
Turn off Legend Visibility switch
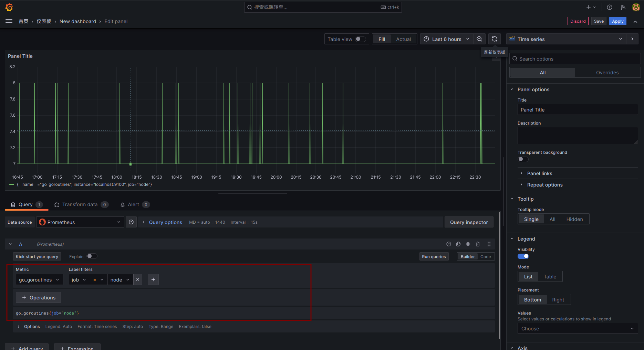pyautogui.click(x=523, y=256)
